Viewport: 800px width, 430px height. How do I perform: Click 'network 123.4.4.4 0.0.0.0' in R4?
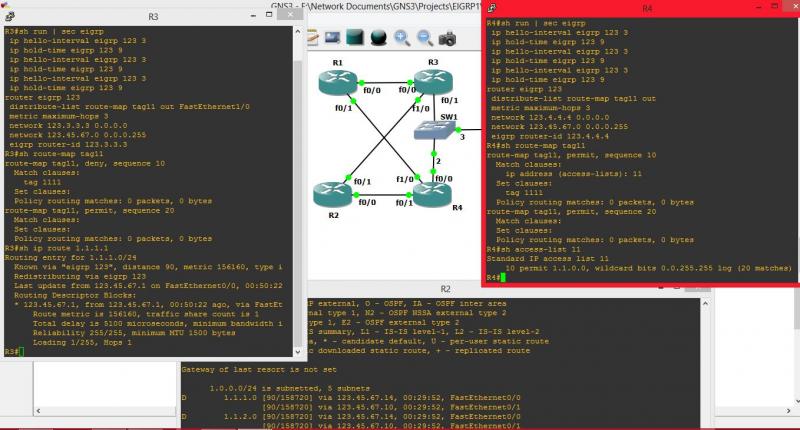click(550, 118)
